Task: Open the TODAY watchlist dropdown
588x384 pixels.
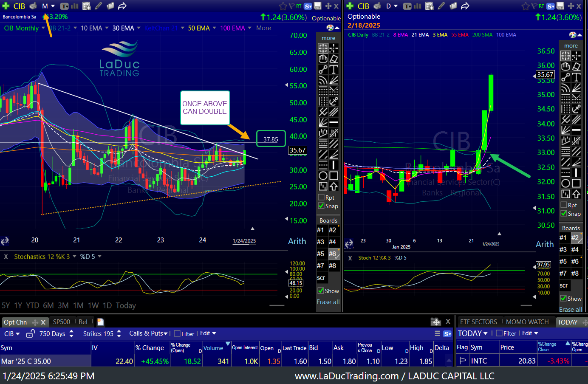Action: click(x=472, y=333)
